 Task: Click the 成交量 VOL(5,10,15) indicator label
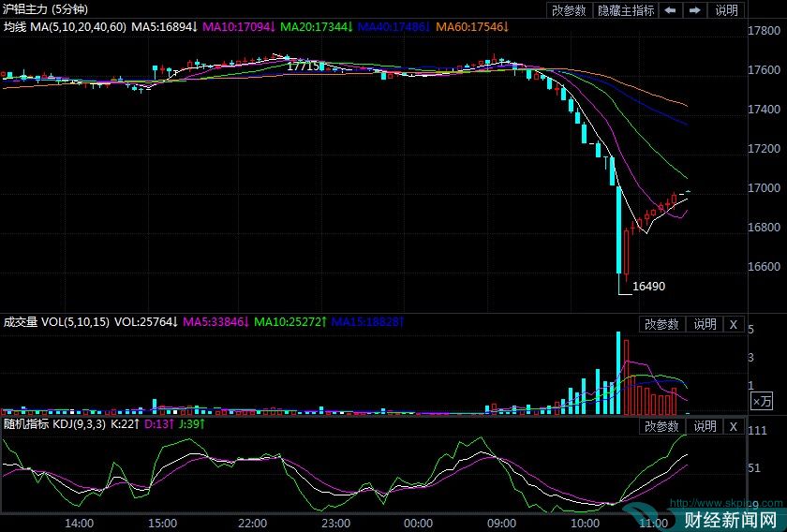(56, 322)
